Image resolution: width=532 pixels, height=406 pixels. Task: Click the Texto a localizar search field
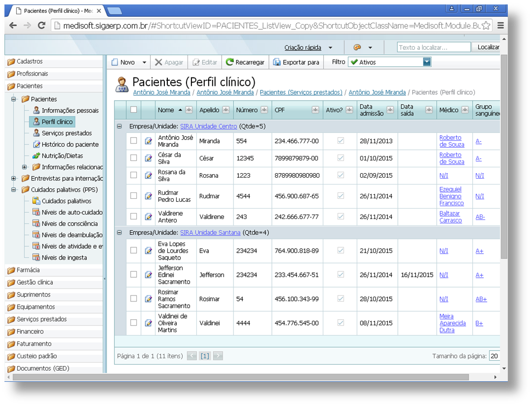click(x=434, y=47)
